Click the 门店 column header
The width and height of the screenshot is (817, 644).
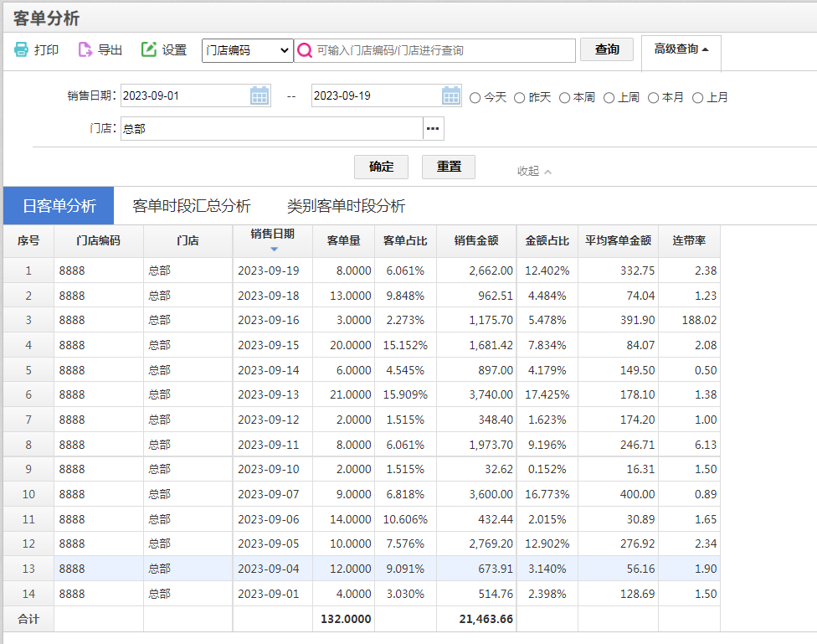point(188,241)
